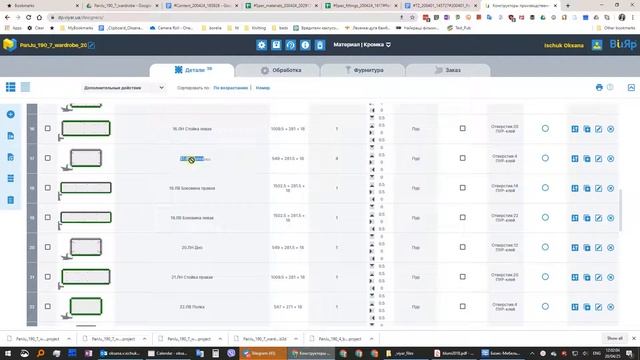This screenshot has height=360, width=640.
Task: Click the bottom document icon in left sidebar
Action: click(x=11, y=200)
